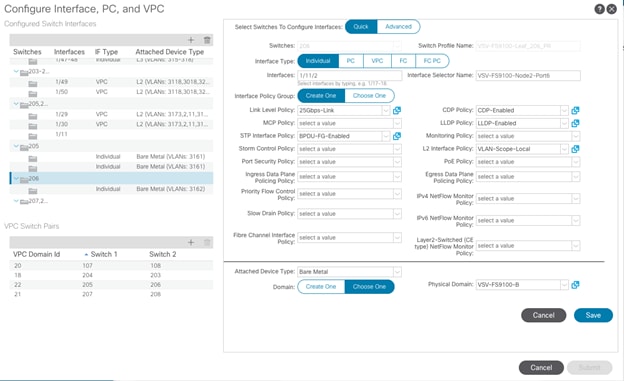Select VPC interface type
Viewport: 624px width, 381px height.
(377, 61)
